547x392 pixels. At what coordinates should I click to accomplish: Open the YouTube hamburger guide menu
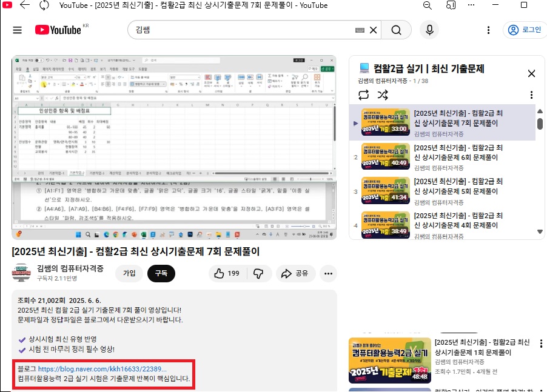(x=18, y=30)
